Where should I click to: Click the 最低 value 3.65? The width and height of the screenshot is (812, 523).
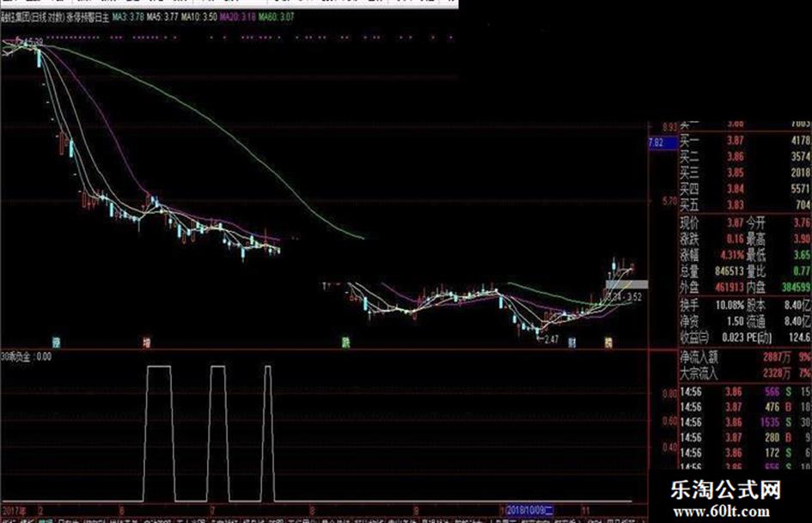tap(802, 255)
